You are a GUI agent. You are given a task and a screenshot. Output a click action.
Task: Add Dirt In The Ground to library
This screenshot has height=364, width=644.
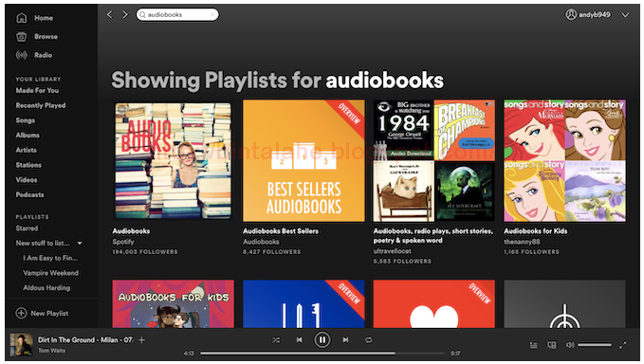(x=141, y=339)
